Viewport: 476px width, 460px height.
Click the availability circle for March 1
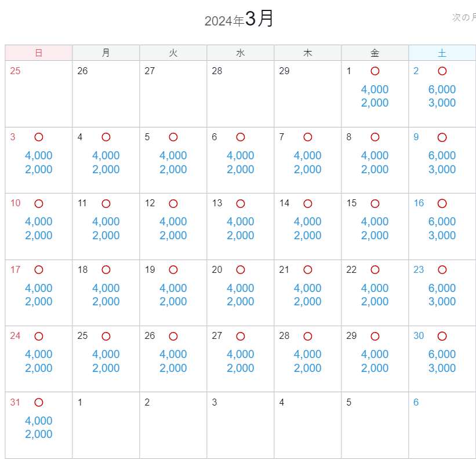[375, 71]
